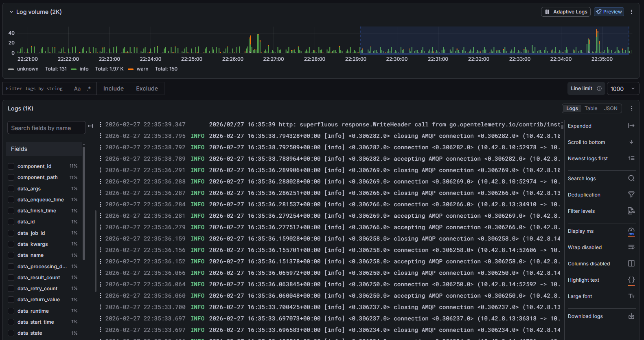644x340 pixels.
Task: Check the data_args field
Action: pos(11,189)
